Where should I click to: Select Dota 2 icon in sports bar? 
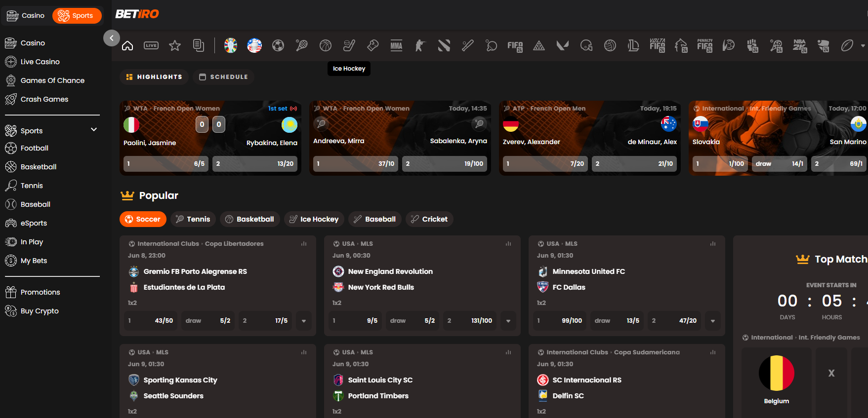tap(444, 46)
